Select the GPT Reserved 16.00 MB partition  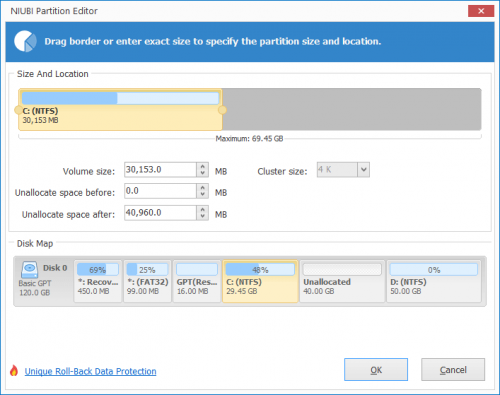[x=197, y=281]
